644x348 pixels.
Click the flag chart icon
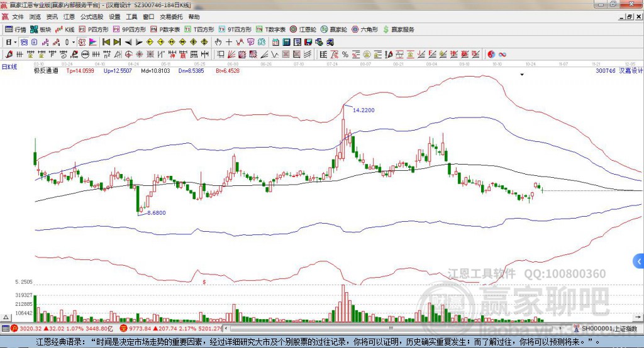click(x=93, y=42)
